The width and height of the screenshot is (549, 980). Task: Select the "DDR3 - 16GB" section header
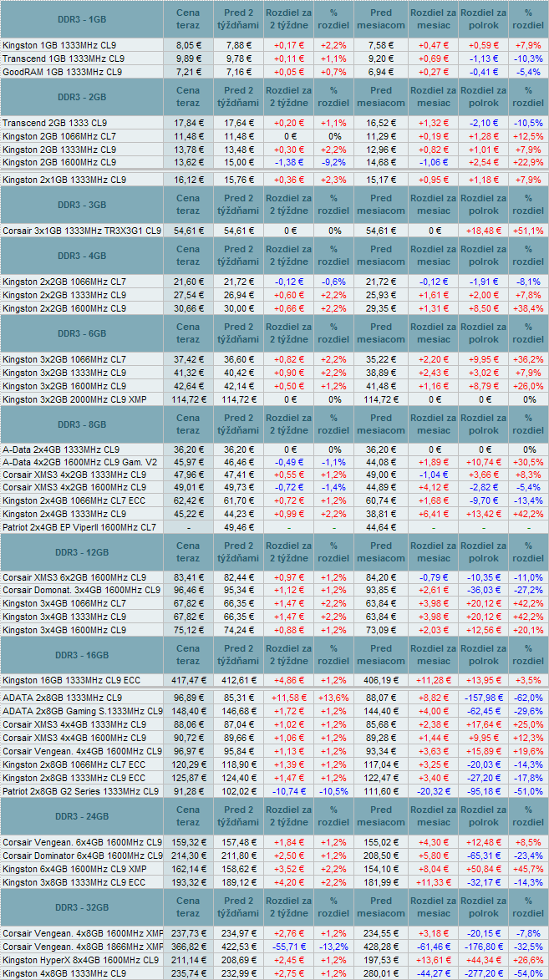[x=82, y=655]
